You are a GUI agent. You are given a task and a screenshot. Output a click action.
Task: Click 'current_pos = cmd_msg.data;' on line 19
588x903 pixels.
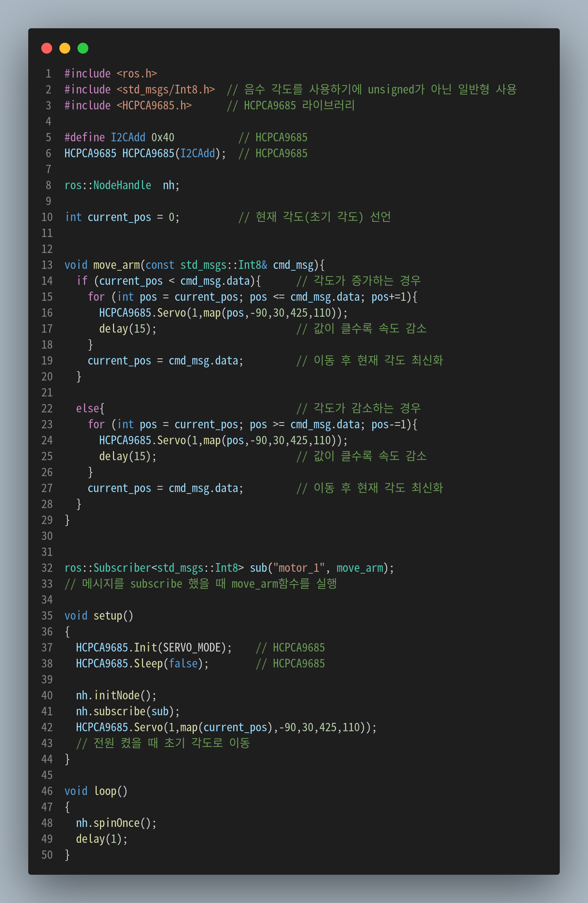pyautogui.click(x=165, y=361)
